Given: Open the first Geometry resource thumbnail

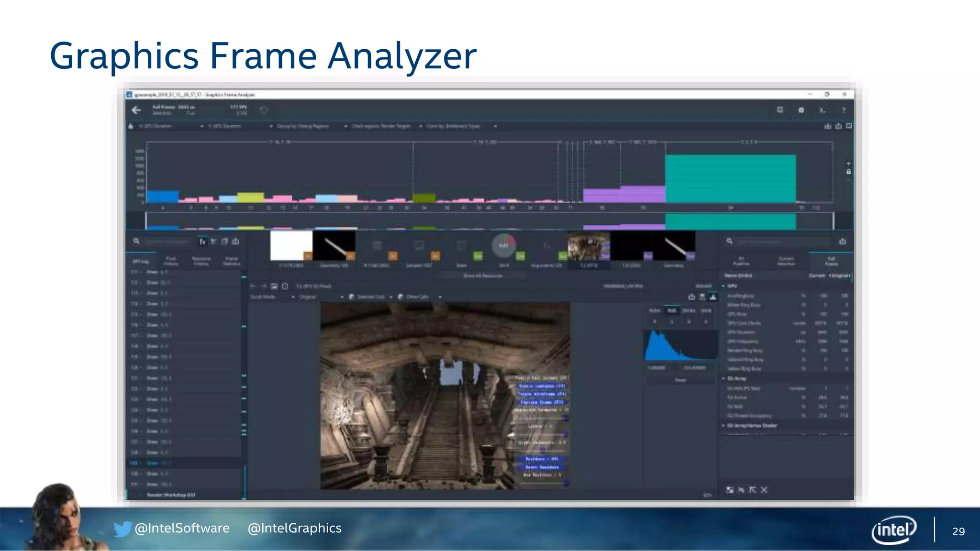Looking at the screenshot, I should (x=334, y=246).
